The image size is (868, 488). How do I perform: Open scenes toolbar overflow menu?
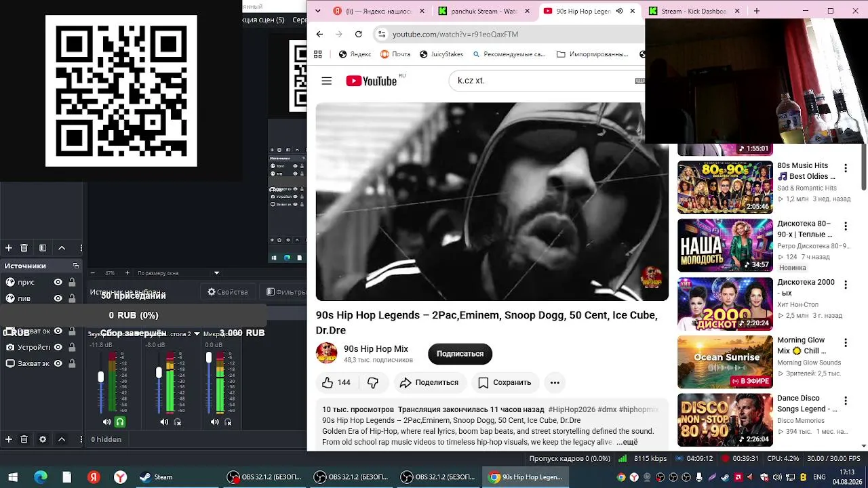click(81, 248)
